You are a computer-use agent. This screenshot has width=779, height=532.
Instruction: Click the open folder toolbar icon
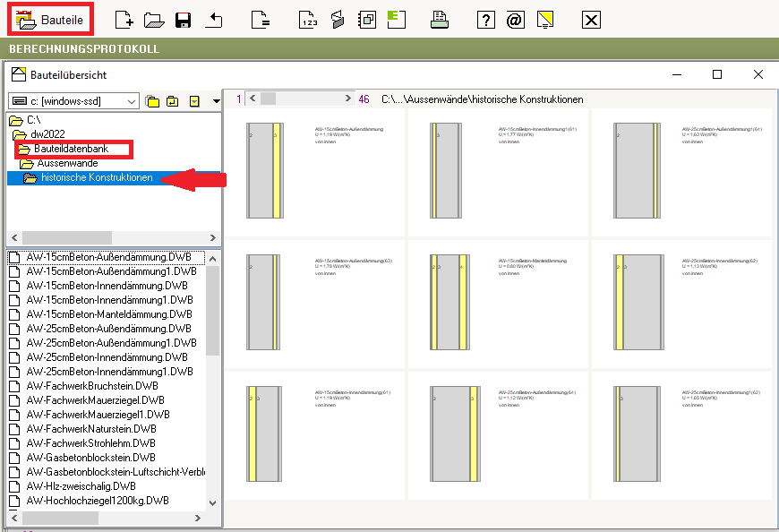pyautogui.click(x=153, y=20)
